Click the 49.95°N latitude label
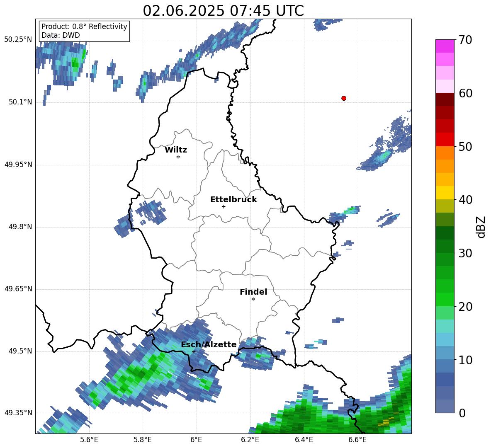 click(x=18, y=165)
